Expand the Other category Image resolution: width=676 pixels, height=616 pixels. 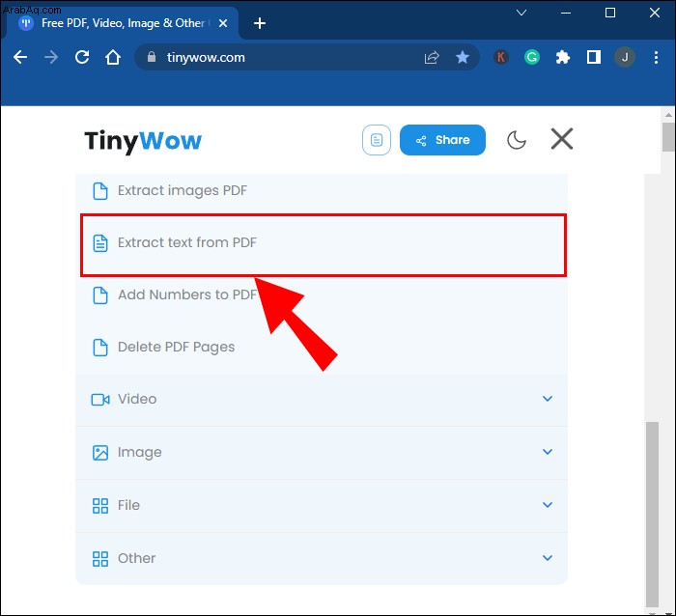322,559
